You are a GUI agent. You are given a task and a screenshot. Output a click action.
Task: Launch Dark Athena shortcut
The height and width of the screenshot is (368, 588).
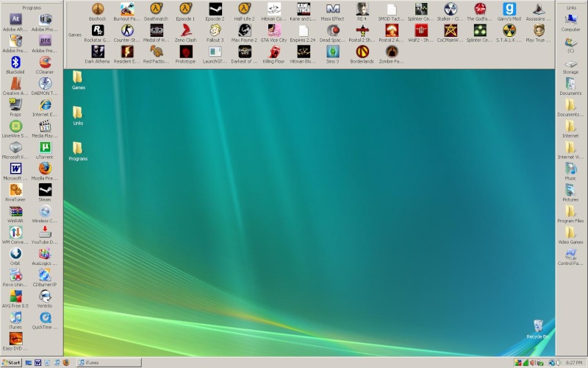(x=98, y=54)
